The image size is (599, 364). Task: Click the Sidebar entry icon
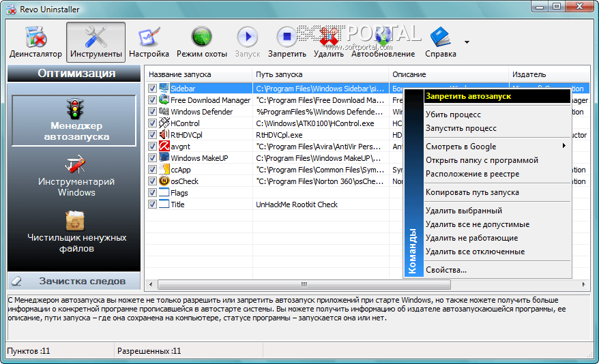pos(164,88)
